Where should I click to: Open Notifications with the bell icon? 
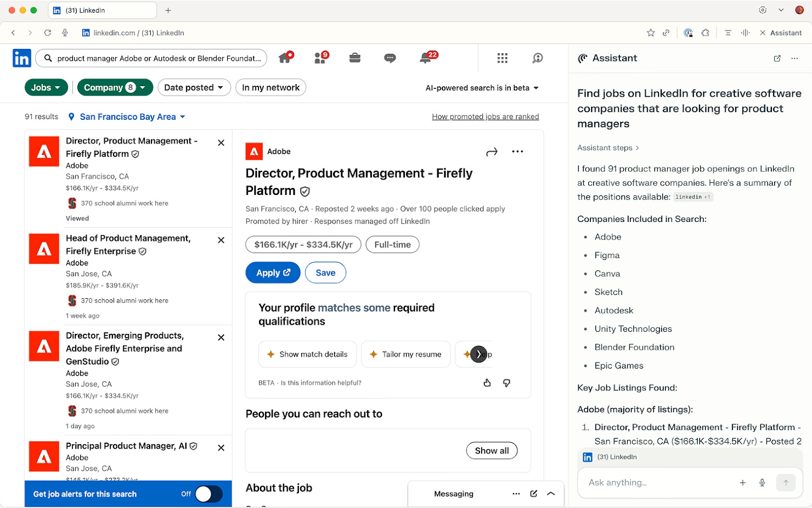(x=425, y=58)
